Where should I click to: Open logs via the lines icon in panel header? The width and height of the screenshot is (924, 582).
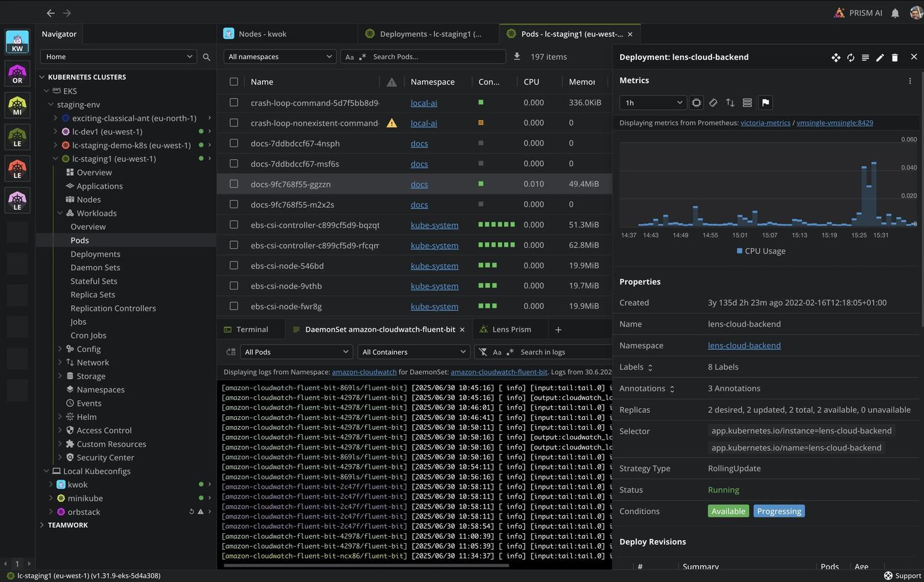tap(865, 57)
